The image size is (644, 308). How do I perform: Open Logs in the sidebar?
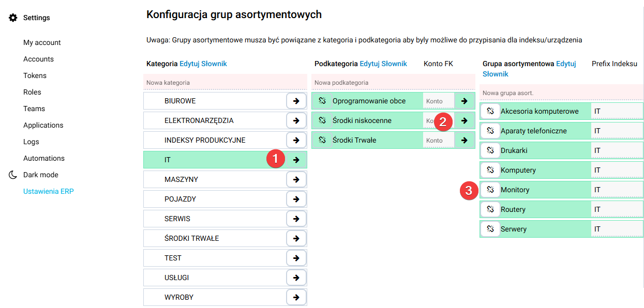[x=31, y=142]
